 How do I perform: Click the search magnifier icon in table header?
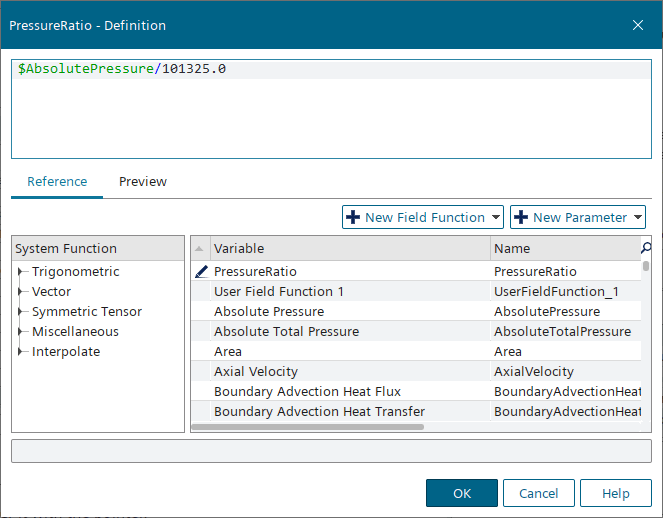pyautogui.click(x=646, y=247)
